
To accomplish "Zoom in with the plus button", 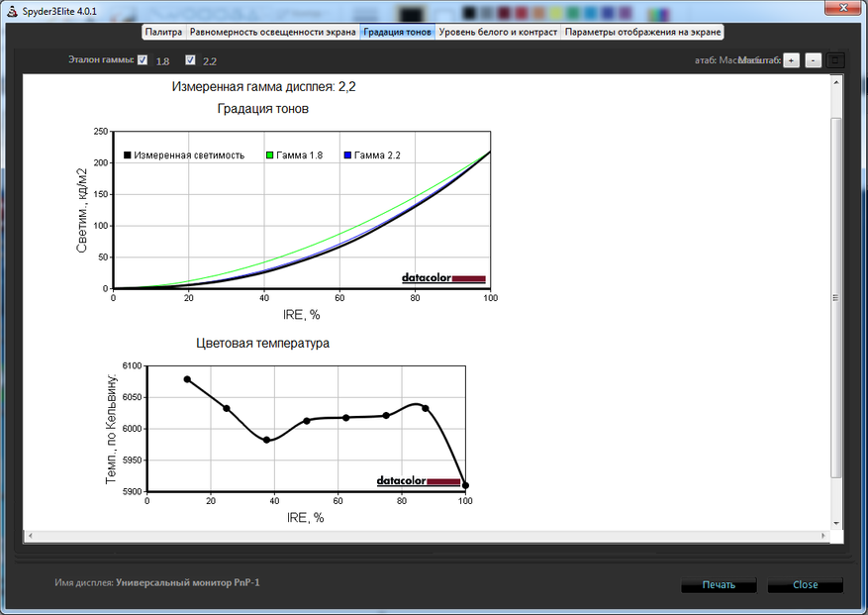I will 792,60.
